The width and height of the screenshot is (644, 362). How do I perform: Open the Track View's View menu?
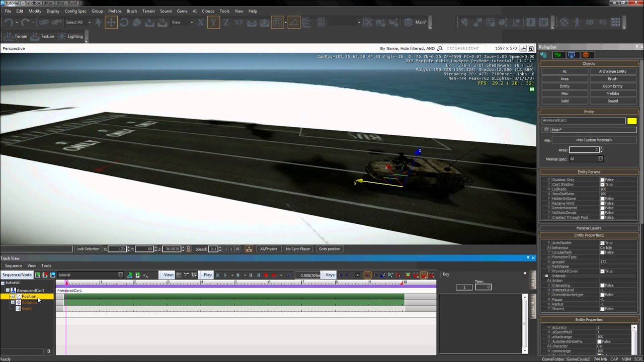coord(32,266)
